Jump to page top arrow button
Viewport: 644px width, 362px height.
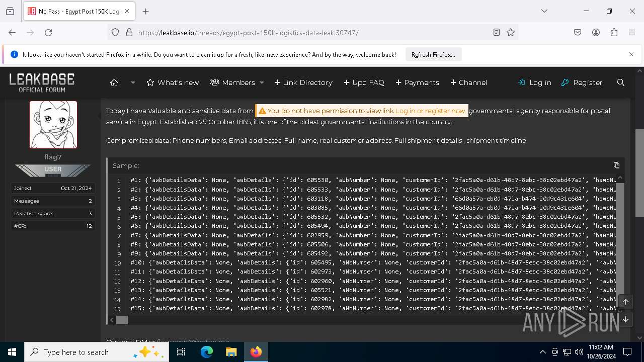pyautogui.click(x=626, y=302)
